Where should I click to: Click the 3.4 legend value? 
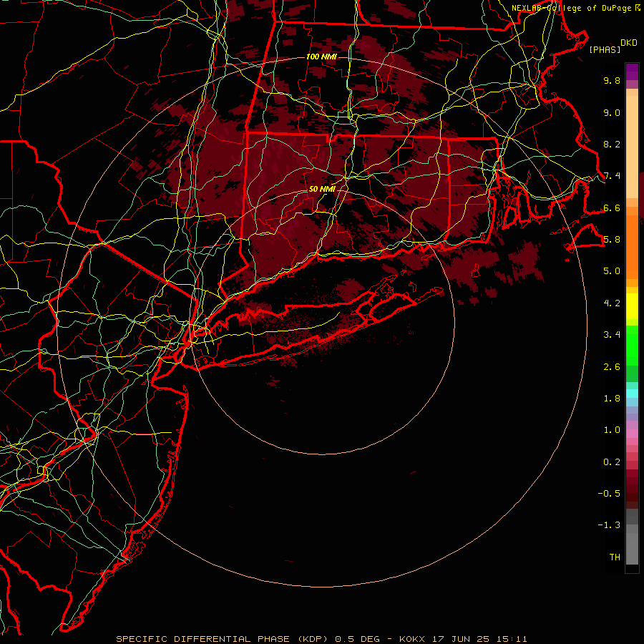pos(612,335)
